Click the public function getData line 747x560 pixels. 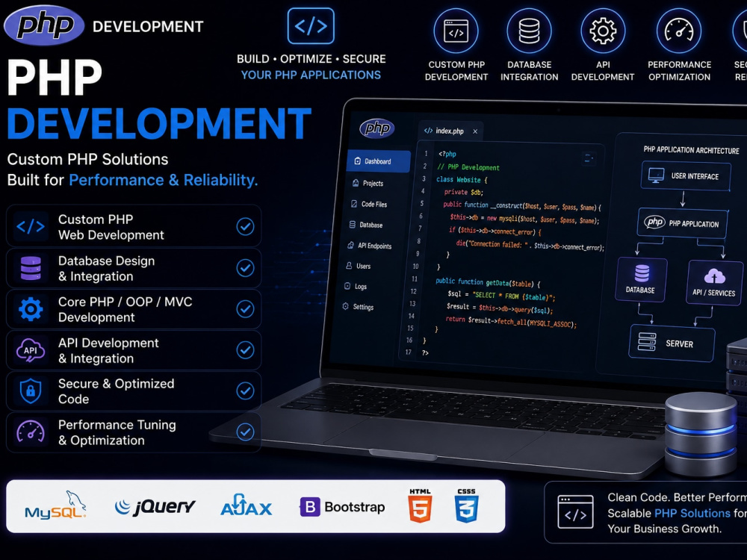488,282
